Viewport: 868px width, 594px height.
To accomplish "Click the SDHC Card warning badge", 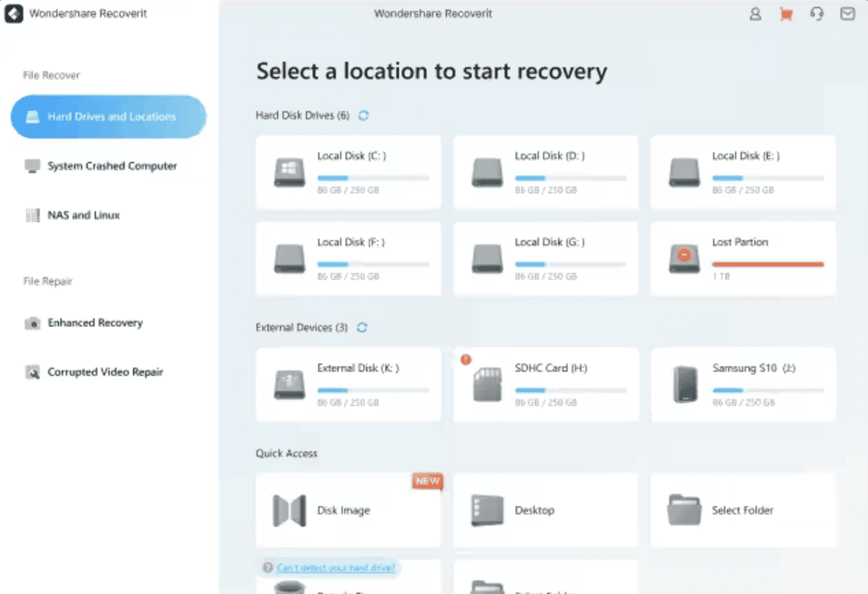I will point(466,359).
